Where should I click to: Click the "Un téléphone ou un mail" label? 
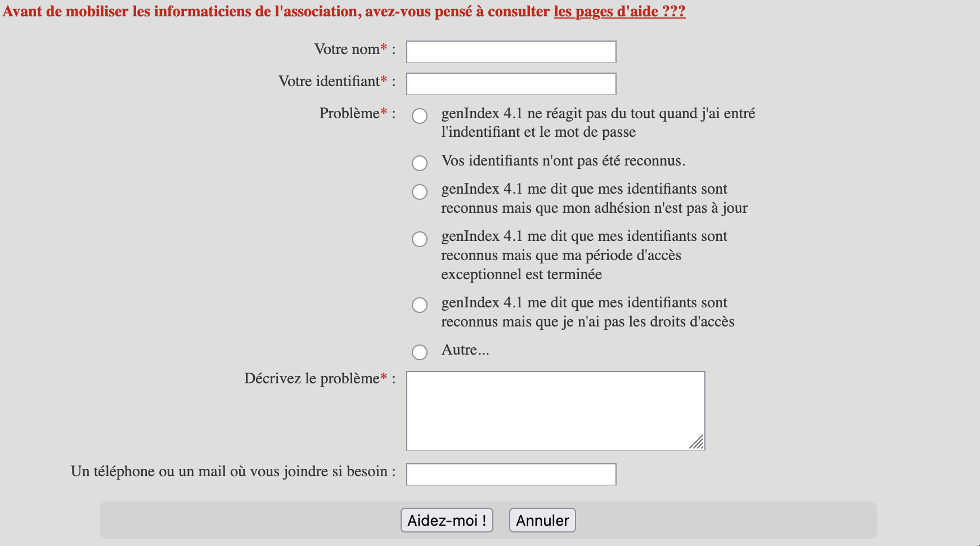tap(233, 472)
